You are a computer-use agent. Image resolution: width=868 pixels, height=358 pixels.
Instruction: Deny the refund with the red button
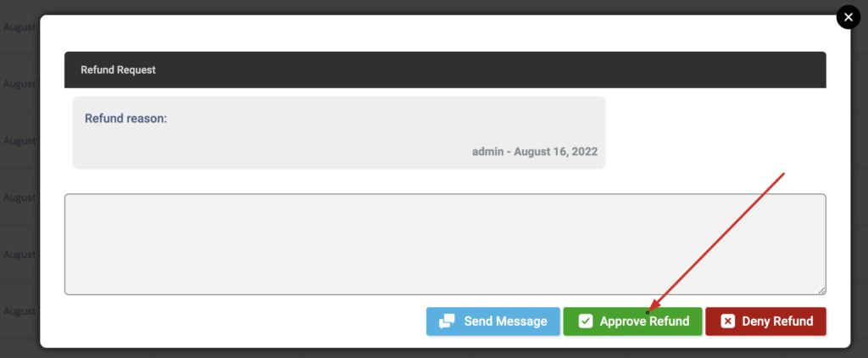pyautogui.click(x=765, y=322)
